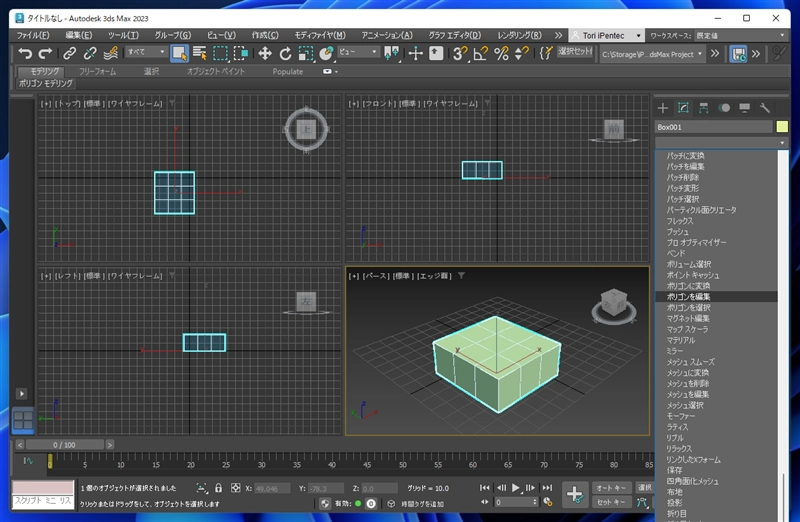The height and width of the screenshot is (522, 800).
Task: Toggle the Angle Snap button
Action: [x=480, y=53]
